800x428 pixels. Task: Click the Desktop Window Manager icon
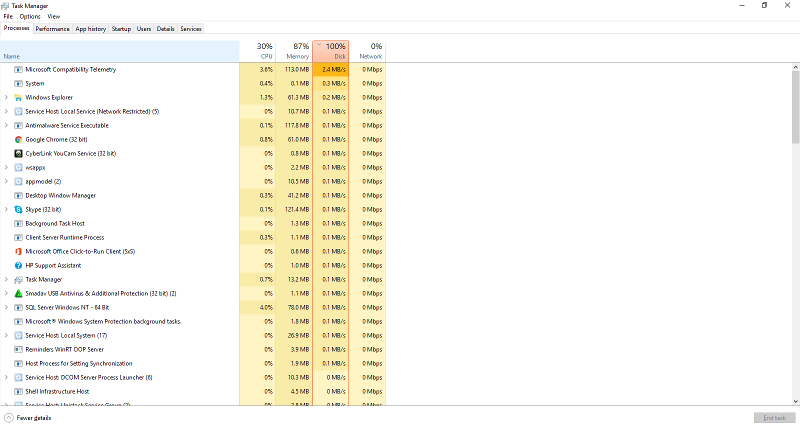point(18,195)
